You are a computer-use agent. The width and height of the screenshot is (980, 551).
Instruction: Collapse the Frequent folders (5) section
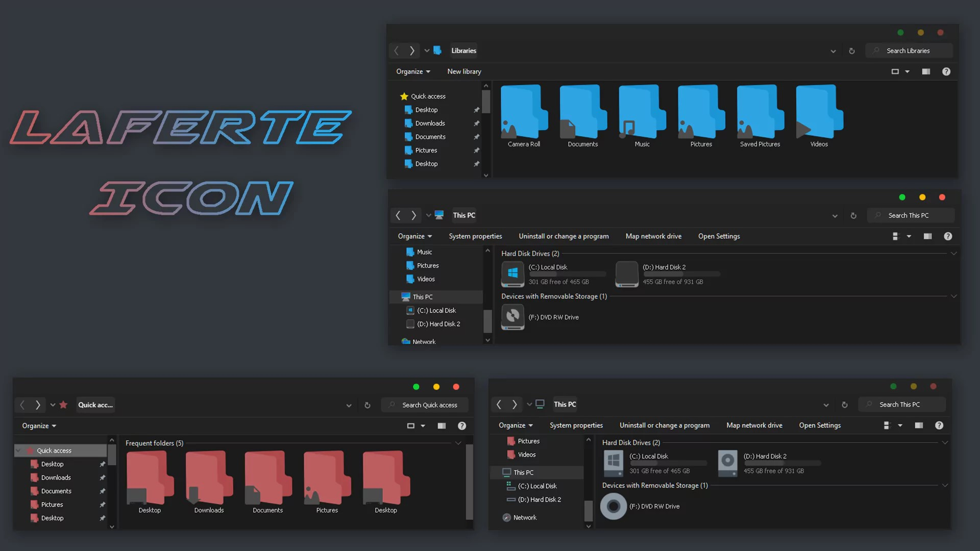(458, 443)
